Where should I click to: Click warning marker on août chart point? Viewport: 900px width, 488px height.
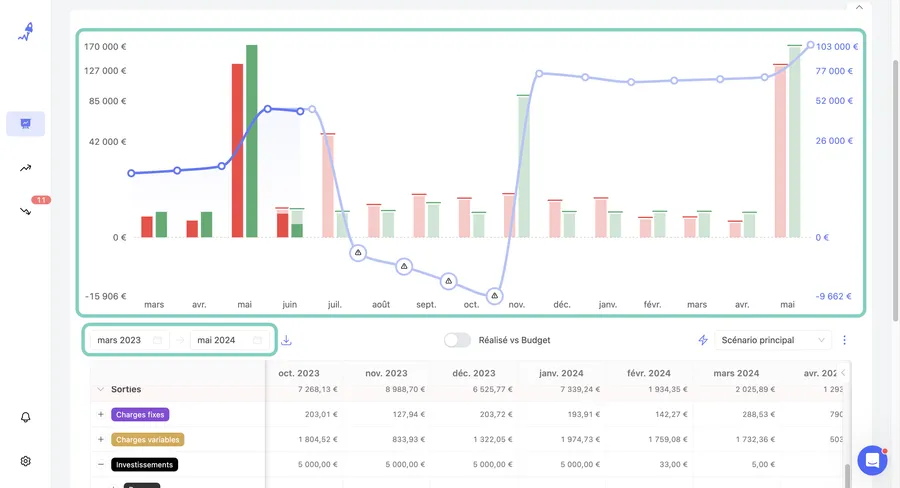tap(404, 266)
